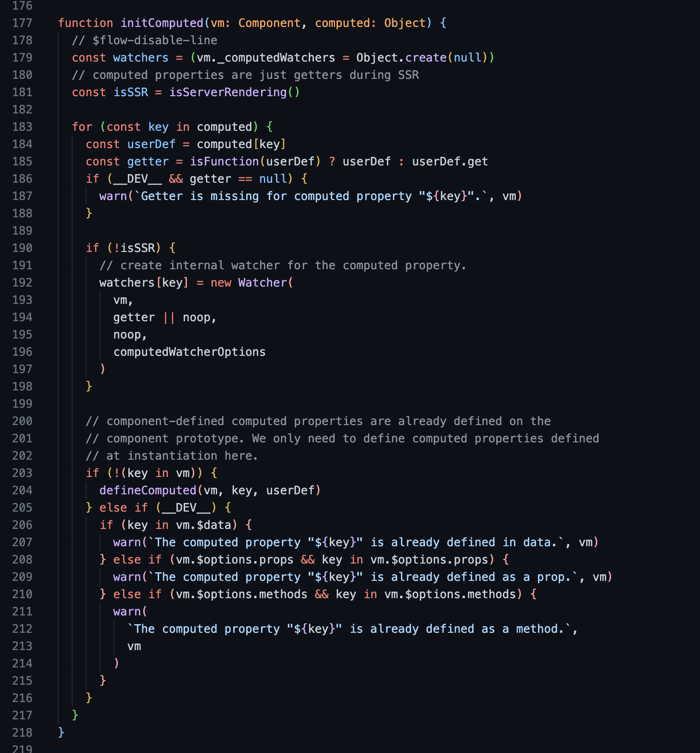Screen dimensions: 700x753
Task: Click the computedWatcherOptions argument
Action: point(189,352)
